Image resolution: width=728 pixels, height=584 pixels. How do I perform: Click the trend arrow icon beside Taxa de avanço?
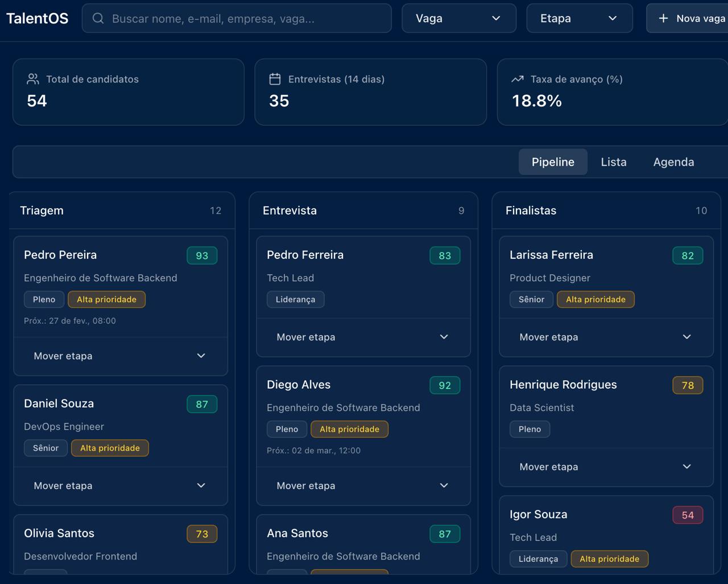(518, 79)
